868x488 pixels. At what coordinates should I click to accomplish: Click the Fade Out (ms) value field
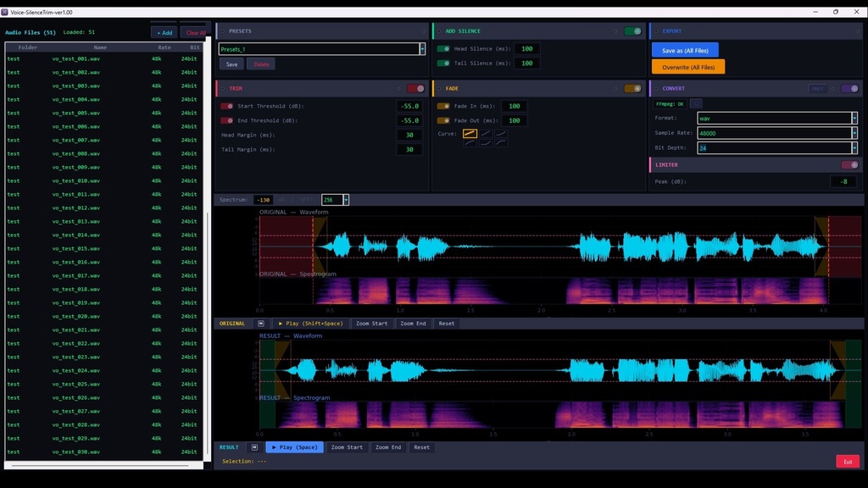point(515,120)
